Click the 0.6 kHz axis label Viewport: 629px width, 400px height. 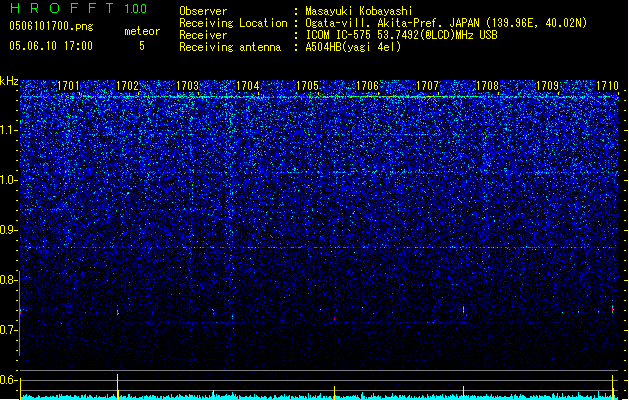pos(8,380)
